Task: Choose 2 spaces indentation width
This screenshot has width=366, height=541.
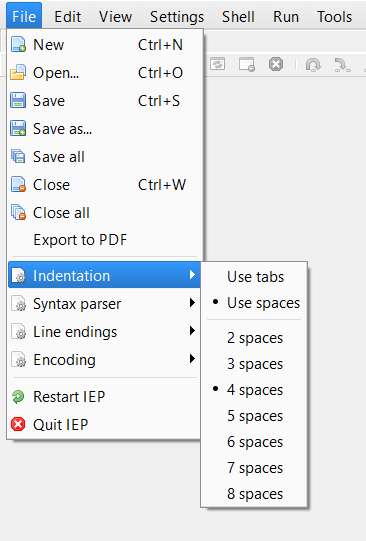Action: pyautogui.click(x=254, y=338)
